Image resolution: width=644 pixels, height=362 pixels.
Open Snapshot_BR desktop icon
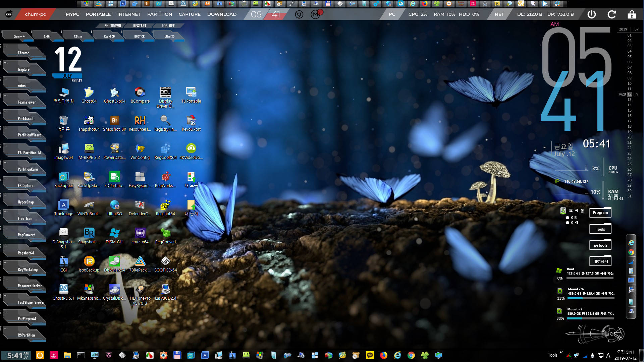[x=114, y=123]
